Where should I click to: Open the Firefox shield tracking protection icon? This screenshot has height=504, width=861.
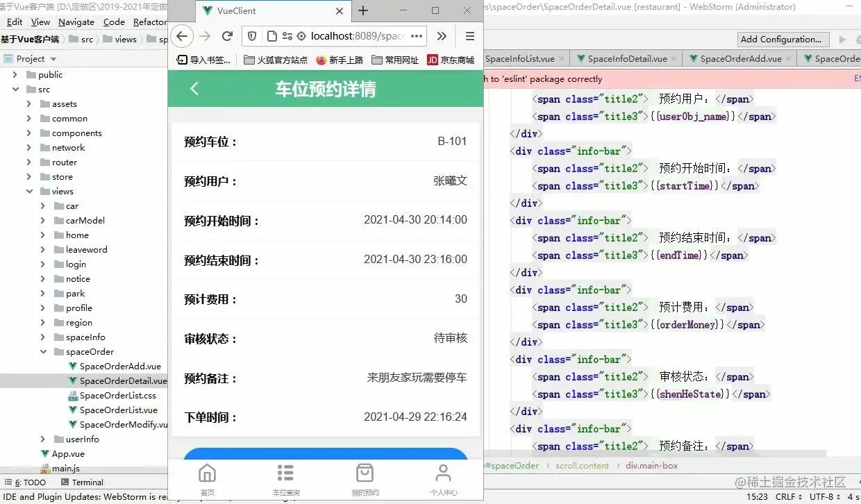[x=253, y=36]
